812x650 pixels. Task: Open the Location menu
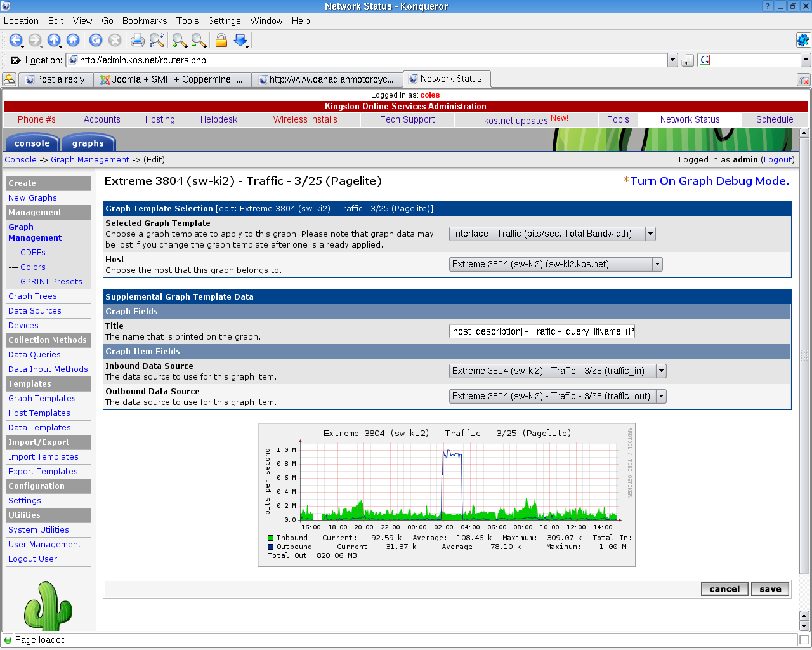[x=21, y=21]
